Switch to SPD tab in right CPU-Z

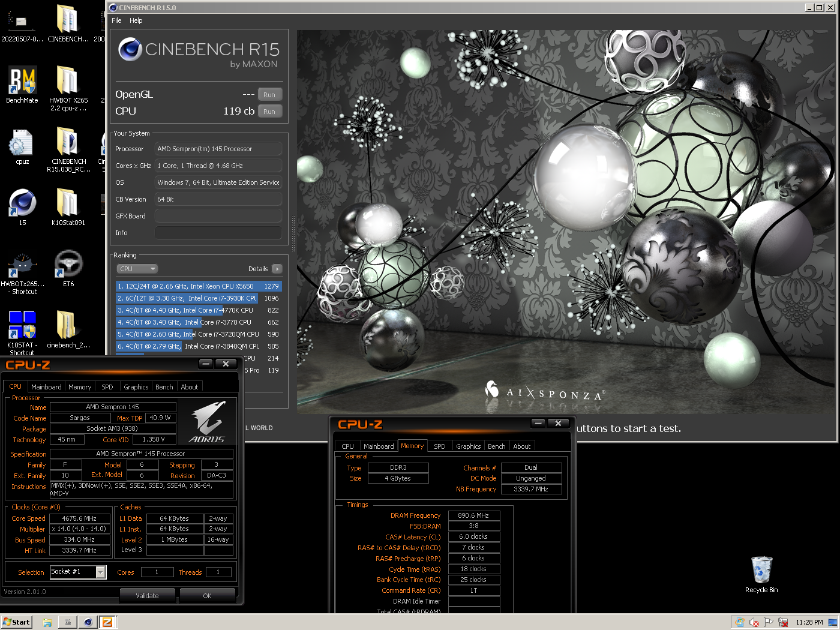pyautogui.click(x=440, y=446)
